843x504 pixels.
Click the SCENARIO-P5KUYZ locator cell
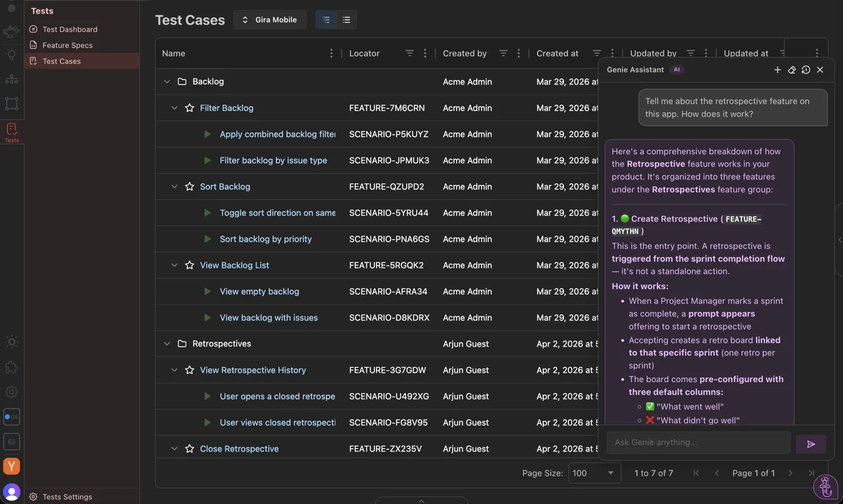click(x=388, y=134)
